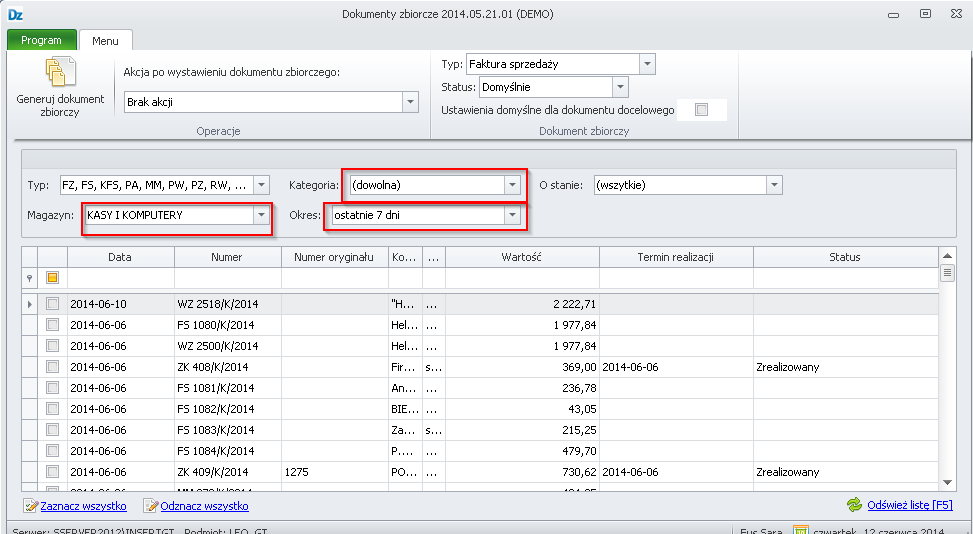Expand the document type filter FZ, FS, KFS dropdown

coord(261,185)
